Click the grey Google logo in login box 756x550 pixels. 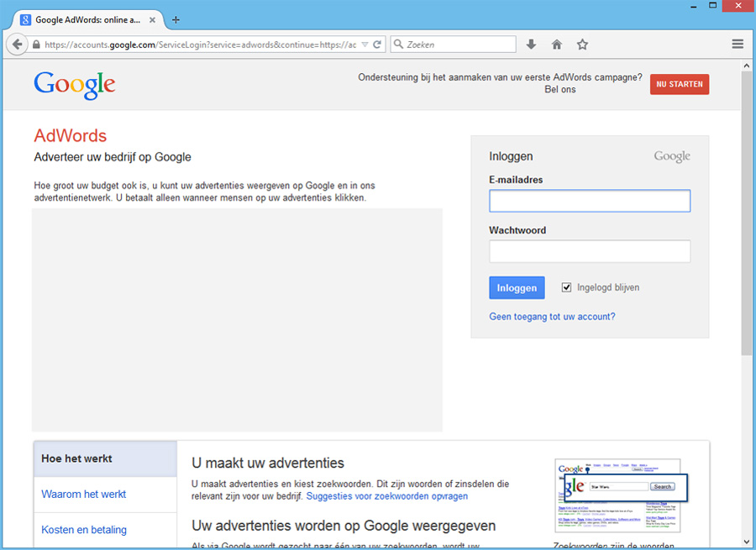click(672, 156)
